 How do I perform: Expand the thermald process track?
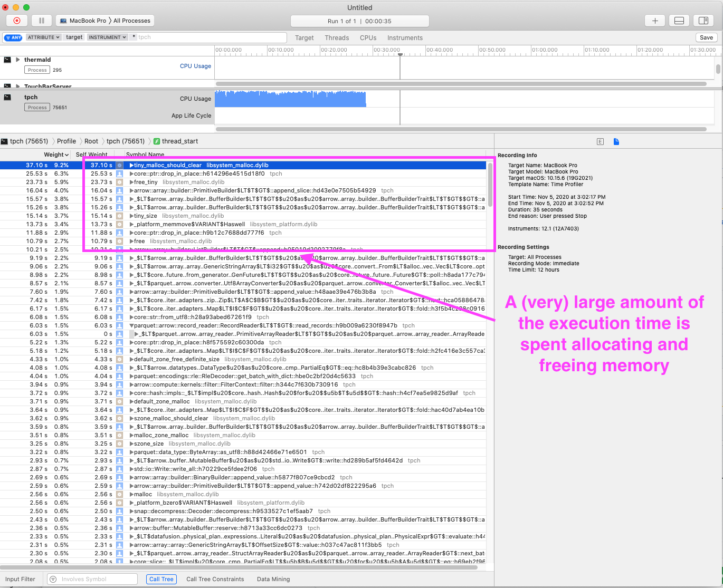coord(18,60)
